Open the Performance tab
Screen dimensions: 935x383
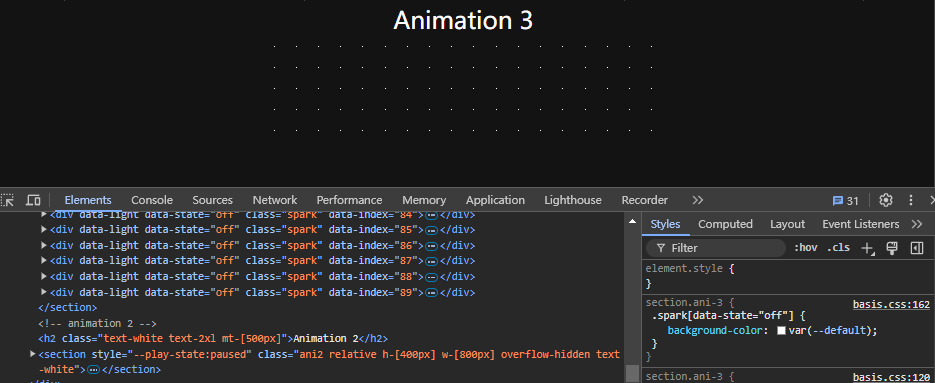349,200
